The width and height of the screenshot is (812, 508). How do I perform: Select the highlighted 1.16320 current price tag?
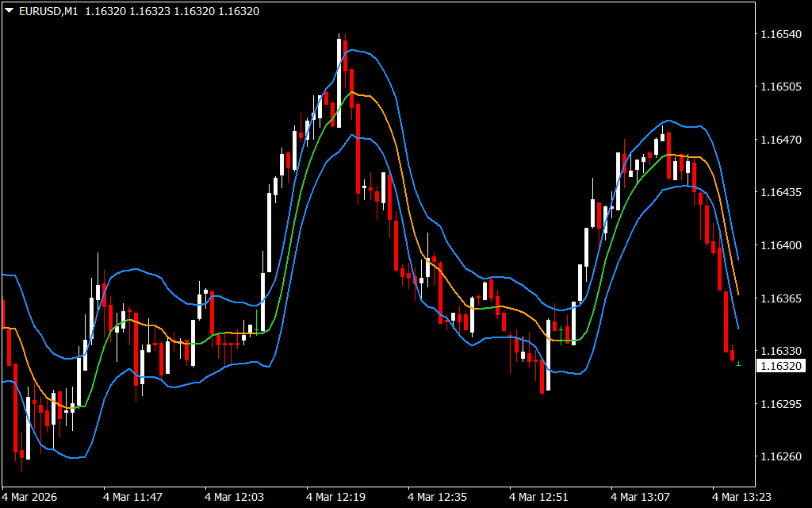[x=778, y=366]
